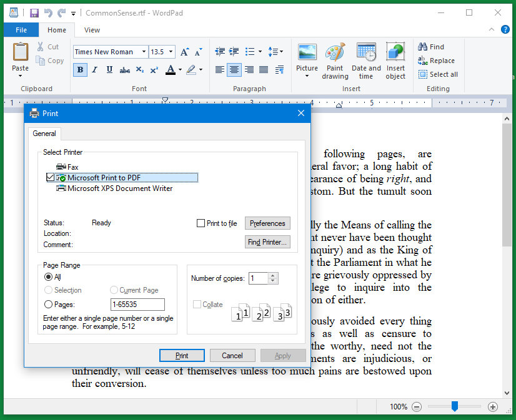The height and width of the screenshot is (420, 516).
Task: Click the bullet list icon
Action: click(250, 52)
